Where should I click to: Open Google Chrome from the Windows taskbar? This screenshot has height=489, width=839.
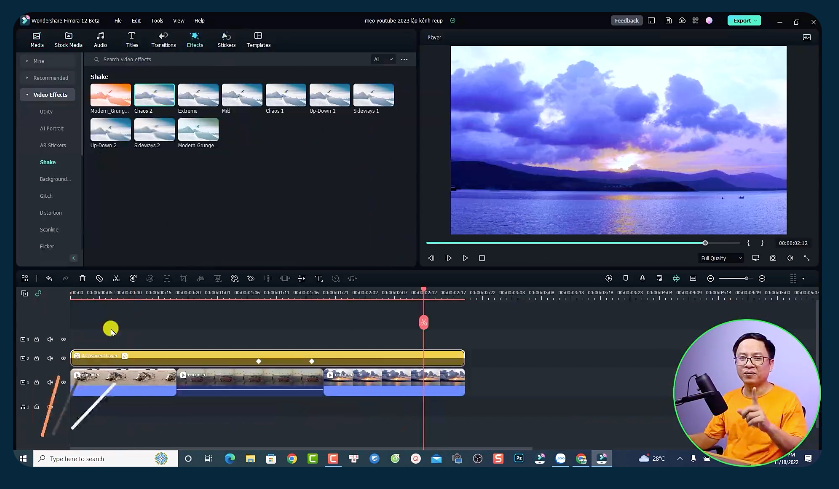pyautogui.click(x=292, y=459)
